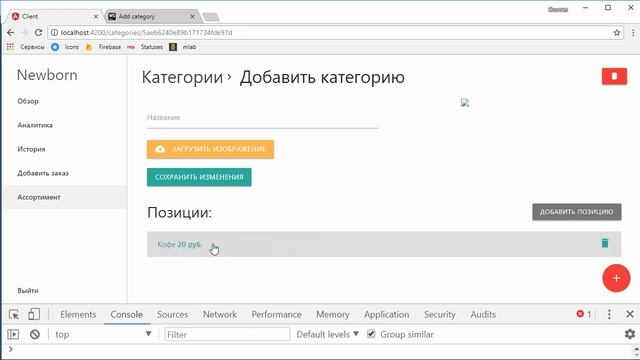Close the Add category browser tab

(x=192, y=17)
